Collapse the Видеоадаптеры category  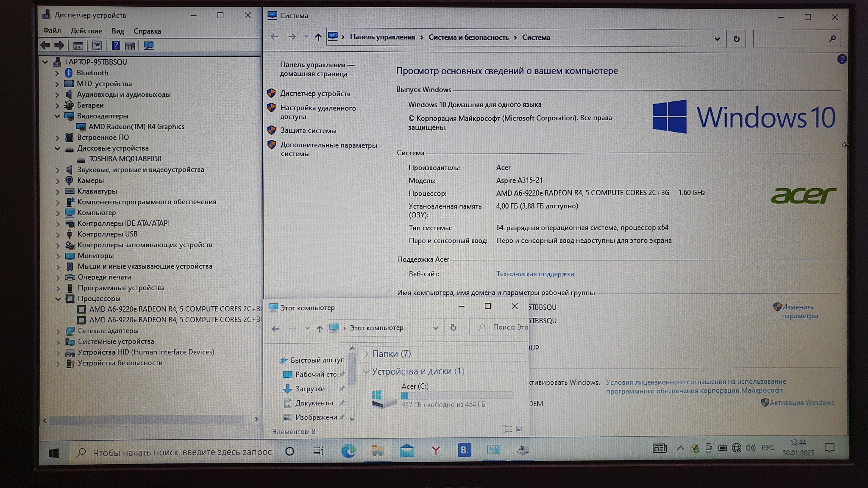click(57, 116)
